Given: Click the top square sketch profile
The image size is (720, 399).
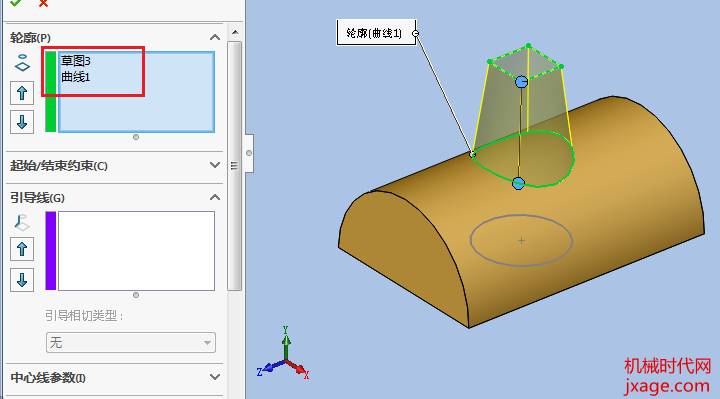Looking at the screenshot, I should (526, 62).
